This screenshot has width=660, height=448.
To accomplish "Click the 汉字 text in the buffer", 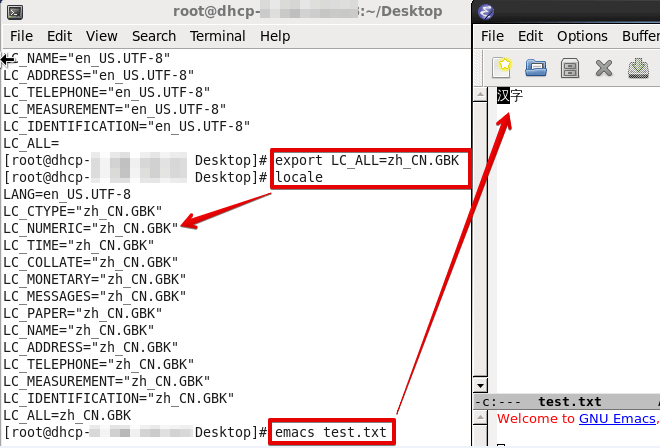I will coord(510,96).
